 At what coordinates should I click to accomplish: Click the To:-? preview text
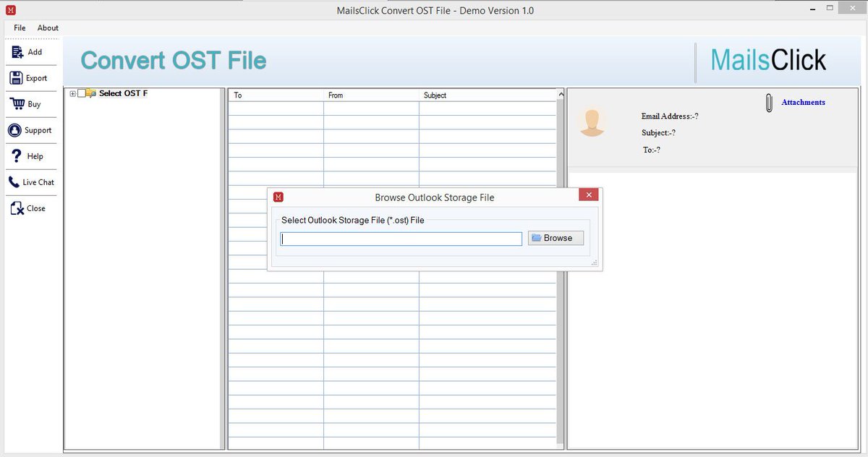point(652,150)
